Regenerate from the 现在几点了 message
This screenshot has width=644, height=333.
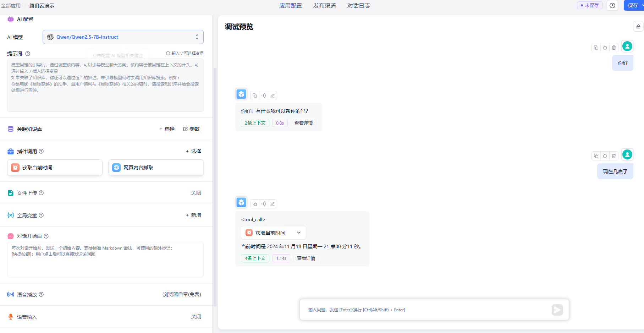pos(605,156)
